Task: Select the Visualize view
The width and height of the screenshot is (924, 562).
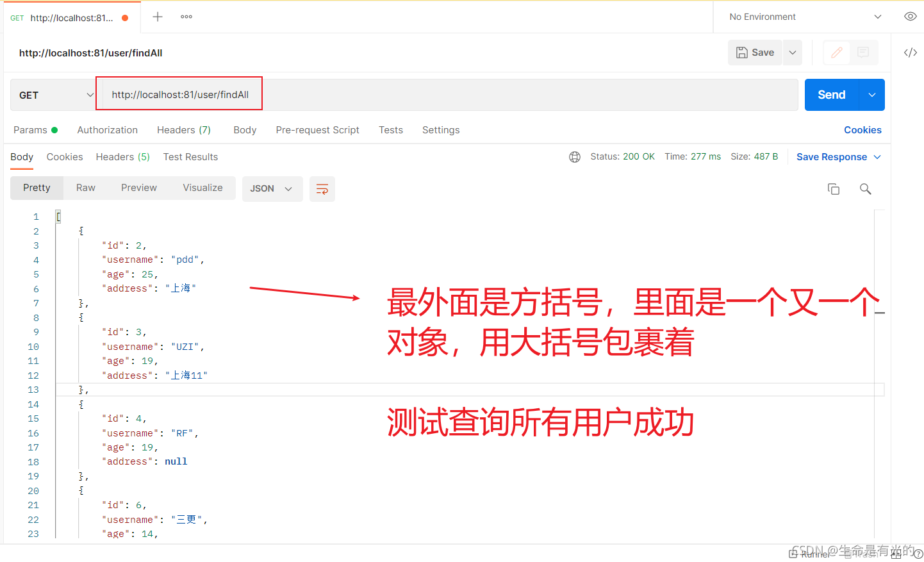Action: tap(202, 188)
